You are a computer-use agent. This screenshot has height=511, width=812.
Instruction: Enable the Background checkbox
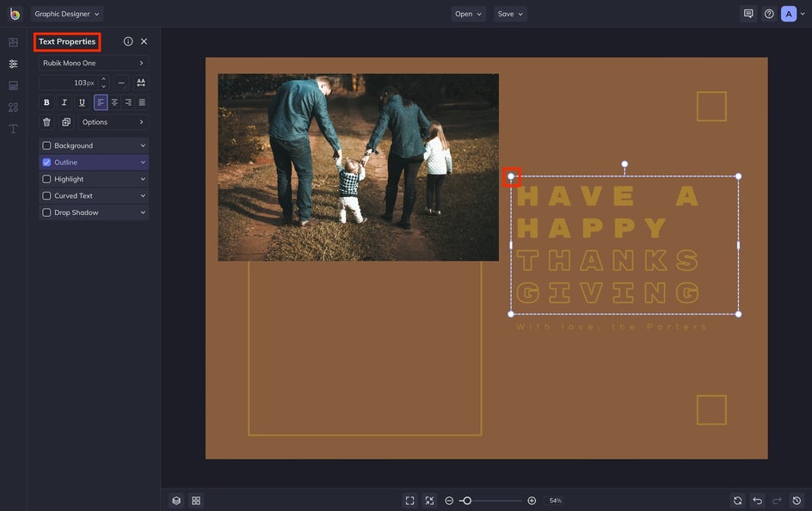46,145
